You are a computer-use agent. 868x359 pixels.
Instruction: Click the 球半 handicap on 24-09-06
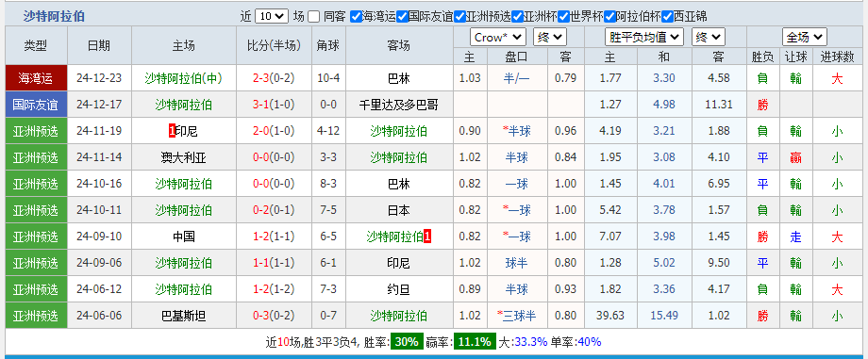point(516,263)
